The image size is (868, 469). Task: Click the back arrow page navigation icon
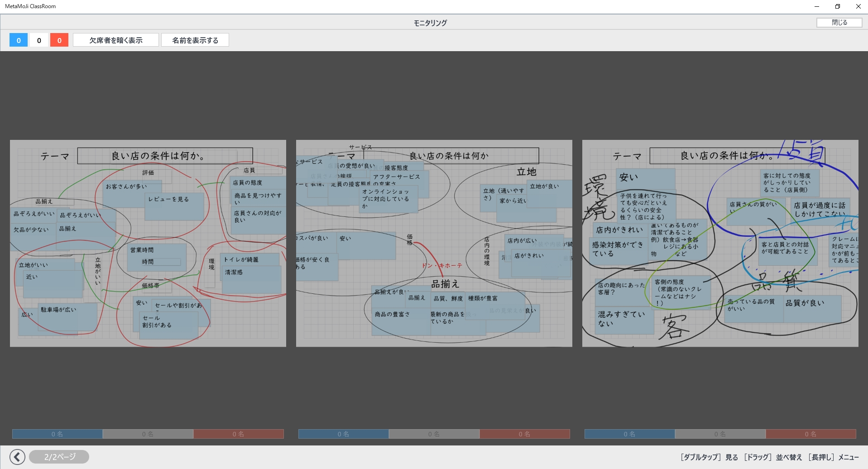(x=17, y=457)
